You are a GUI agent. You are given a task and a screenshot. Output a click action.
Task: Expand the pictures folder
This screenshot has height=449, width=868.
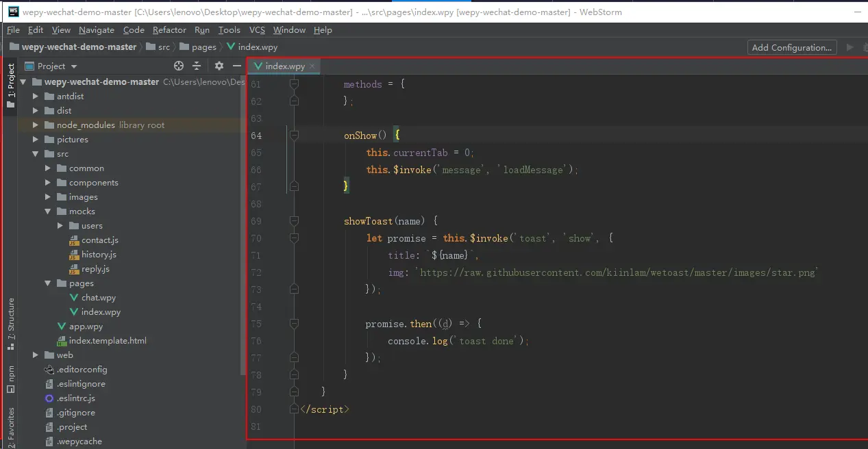(36, 139)
